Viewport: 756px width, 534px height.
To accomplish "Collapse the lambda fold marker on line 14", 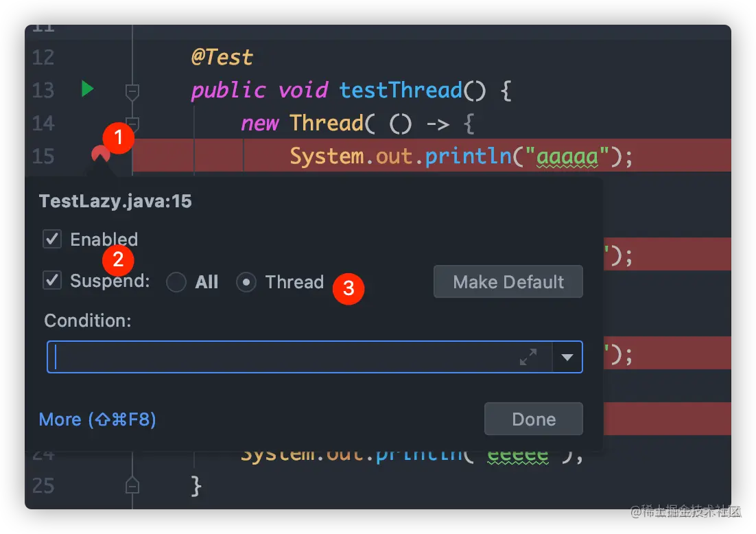I will [x=132, y=124].
